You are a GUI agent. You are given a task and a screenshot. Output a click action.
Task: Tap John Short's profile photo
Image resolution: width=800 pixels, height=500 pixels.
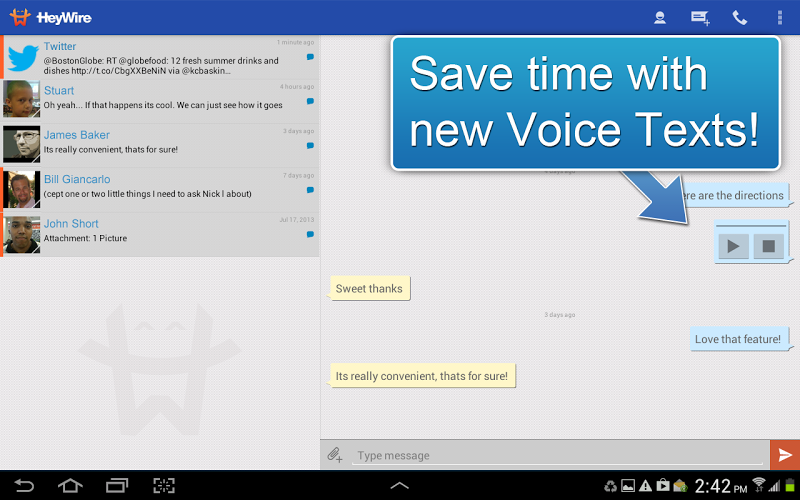[x=21, y=235]
